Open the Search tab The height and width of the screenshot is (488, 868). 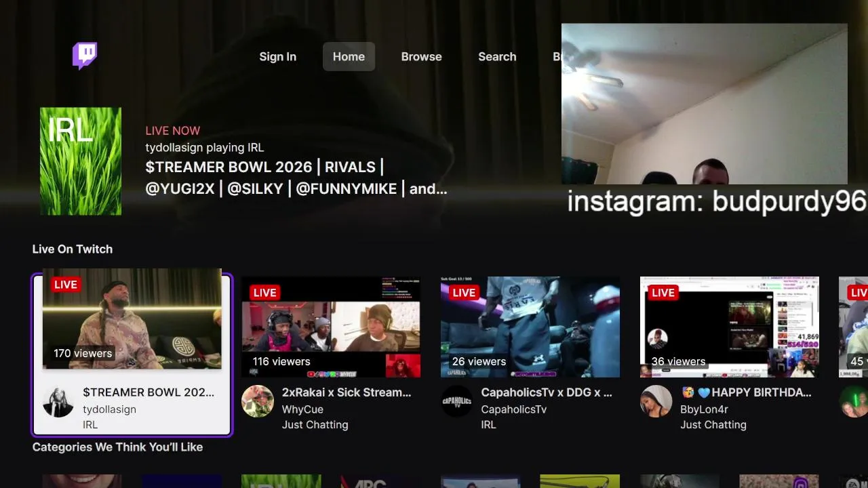point(497,57)
